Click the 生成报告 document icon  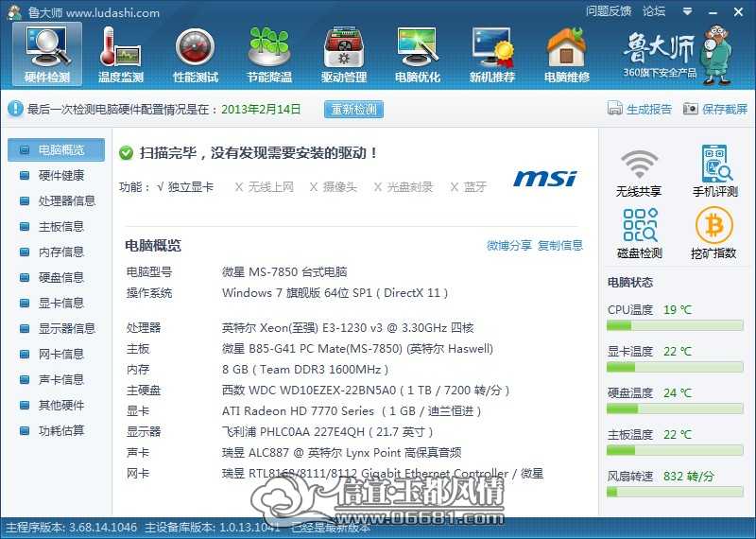[x=615, y=109]
